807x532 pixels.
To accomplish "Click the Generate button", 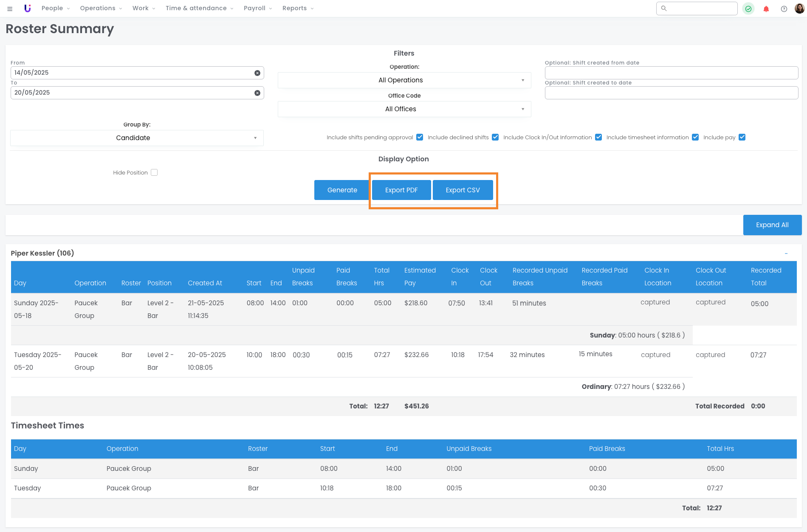I will [x=342, y=190].
